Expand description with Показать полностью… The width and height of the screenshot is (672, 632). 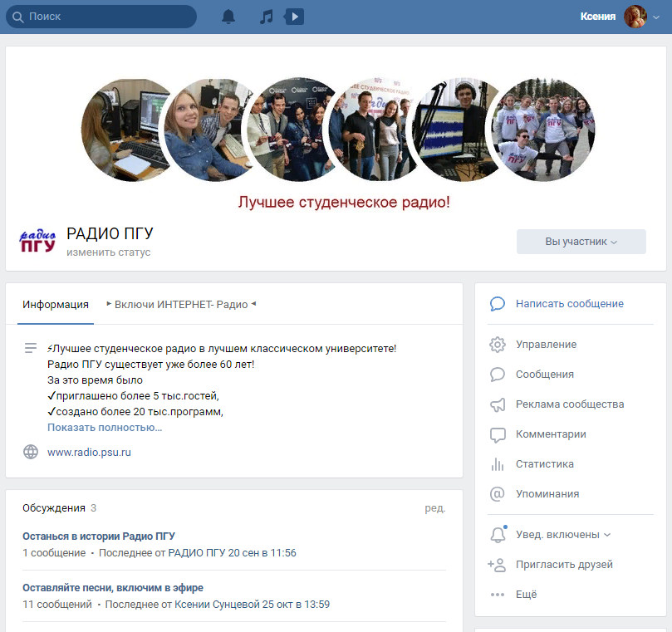point(105,427)
